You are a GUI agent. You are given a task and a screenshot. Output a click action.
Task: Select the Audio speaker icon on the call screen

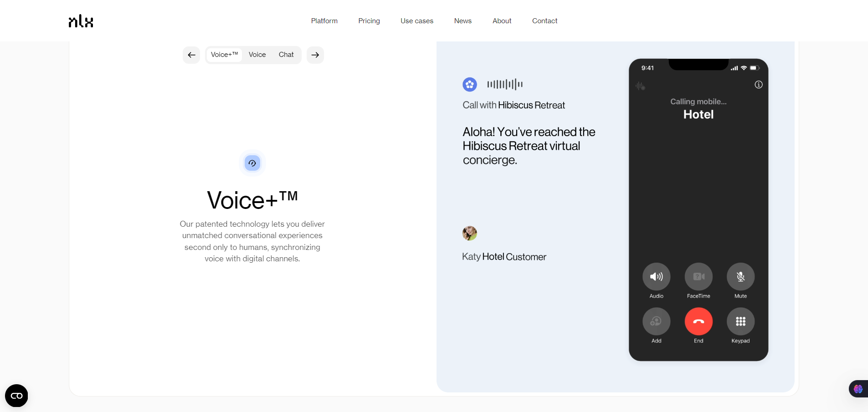tap(656, 277)
